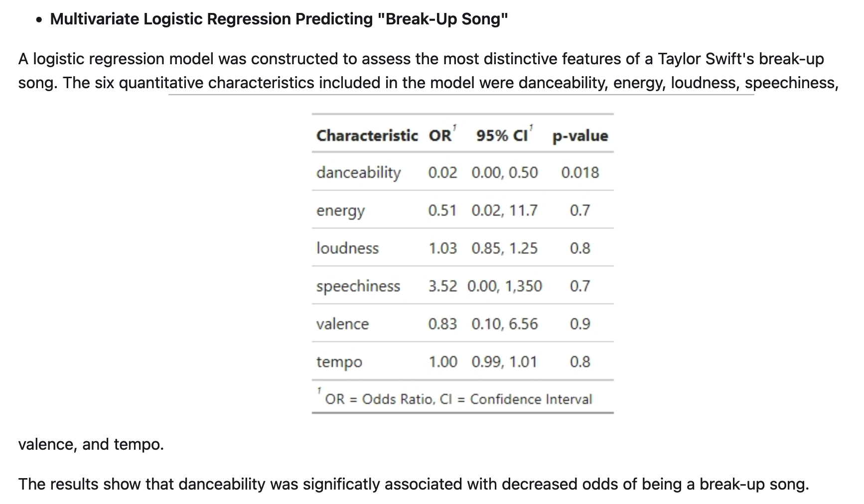
Task: Click loudness confidence interval 0.85, 1.25
Action: (504, 248)
